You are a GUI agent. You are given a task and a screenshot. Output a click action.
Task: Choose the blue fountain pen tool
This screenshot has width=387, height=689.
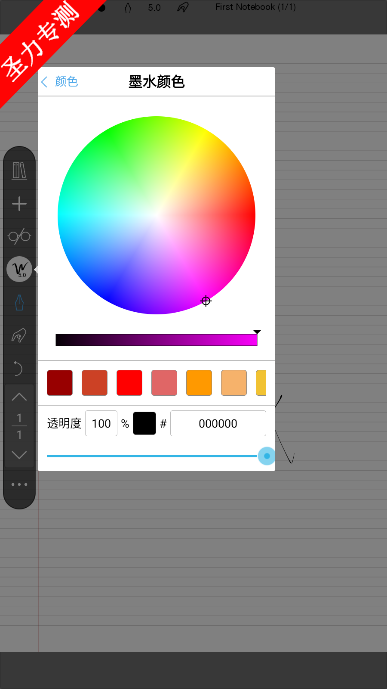[x=19, y=303]
